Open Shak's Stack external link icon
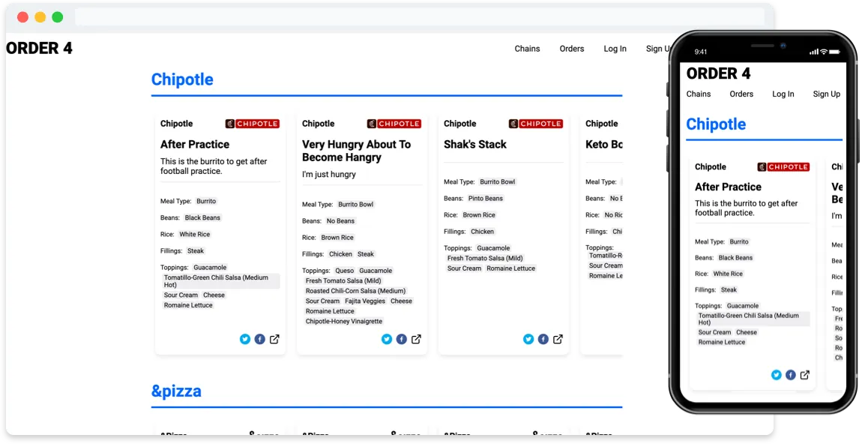Screen dimensions: 868x444 pyautogui.click(x=558, y=339)
